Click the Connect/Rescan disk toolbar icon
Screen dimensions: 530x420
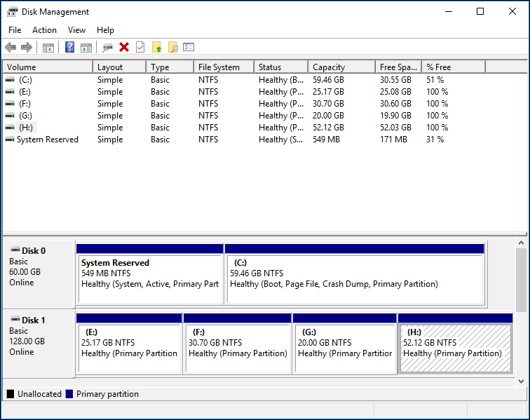point(107,48)
